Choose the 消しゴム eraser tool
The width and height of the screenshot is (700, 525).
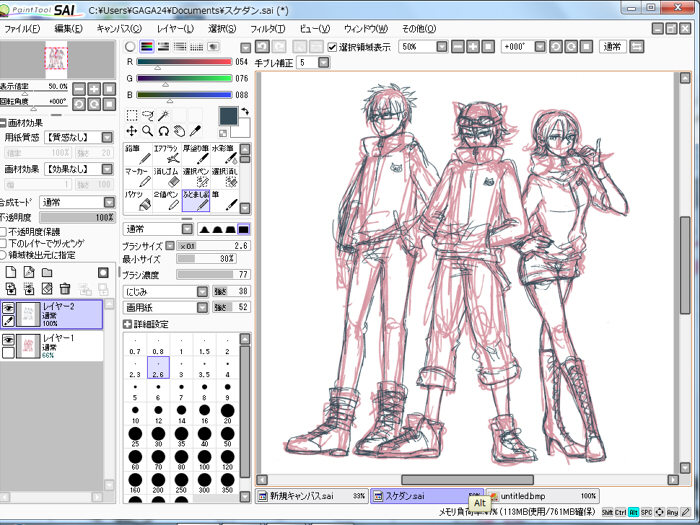(167, 178)
